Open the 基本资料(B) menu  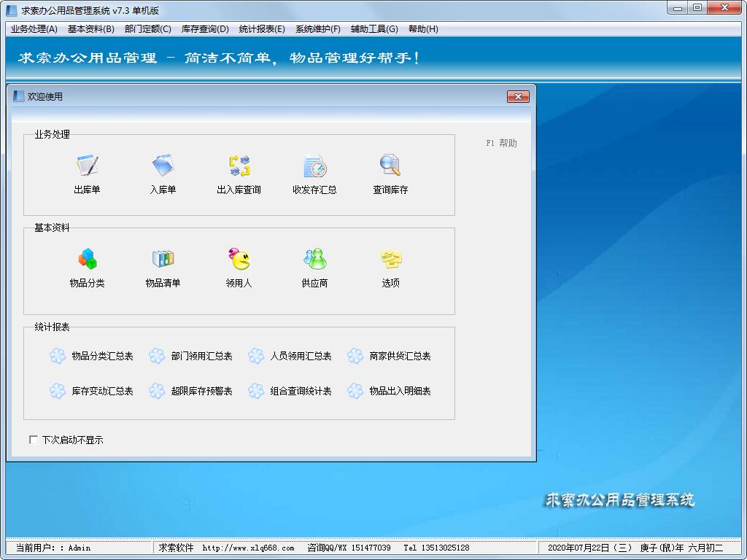[x=90, y=29]
